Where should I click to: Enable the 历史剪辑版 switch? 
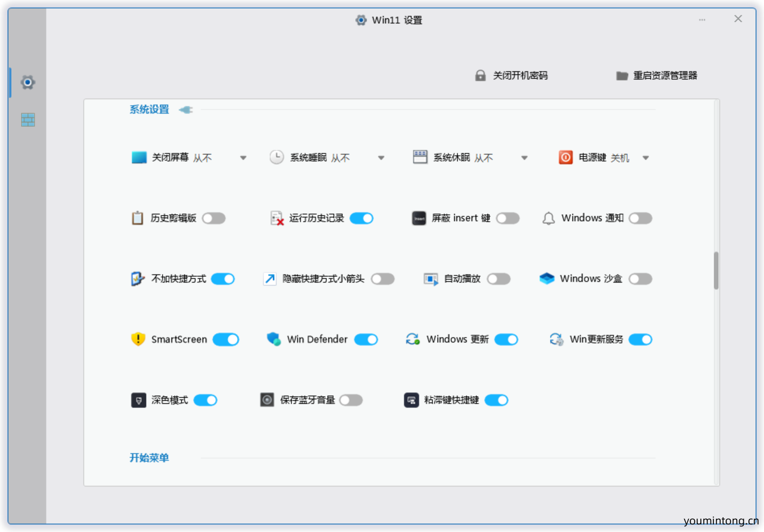pos(214,218)
